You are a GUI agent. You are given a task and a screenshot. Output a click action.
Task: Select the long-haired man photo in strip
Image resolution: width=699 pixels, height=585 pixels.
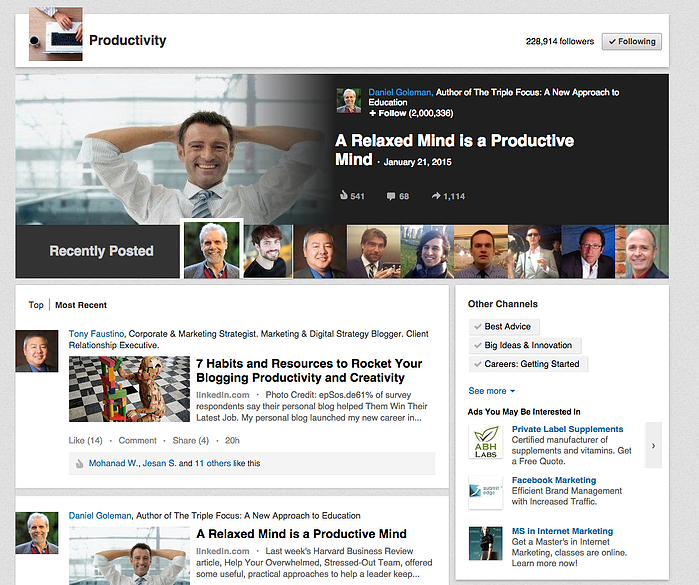[427, 251]
